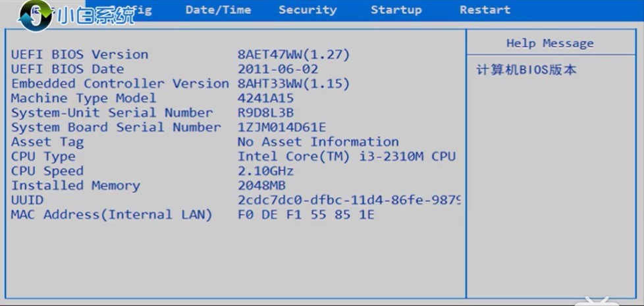Open the Security tab
The width and height of the screenshot is (644, 306).
(x=308, y=10)
